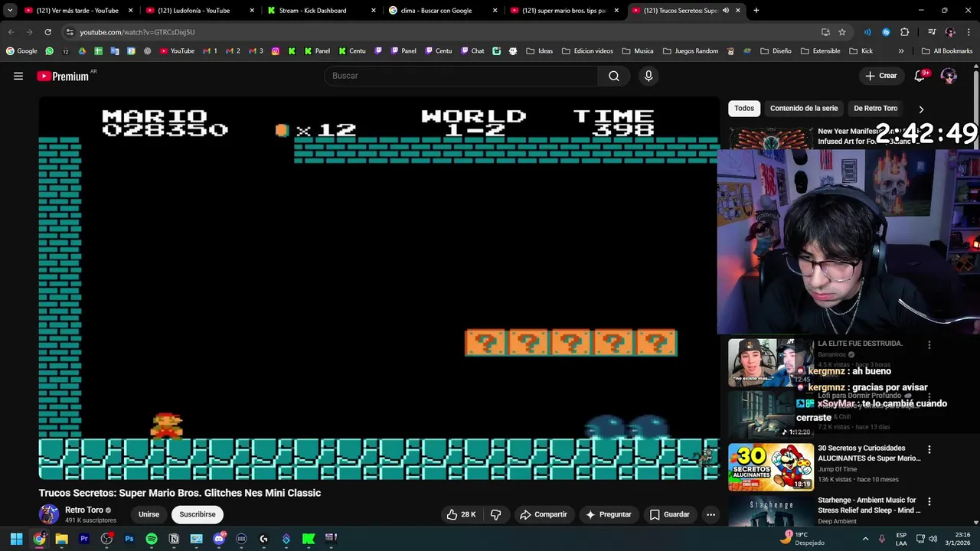The image size is (980, 551).
Task: Switch to Ludofonía YouTube tab
Action: pos(198,11)
